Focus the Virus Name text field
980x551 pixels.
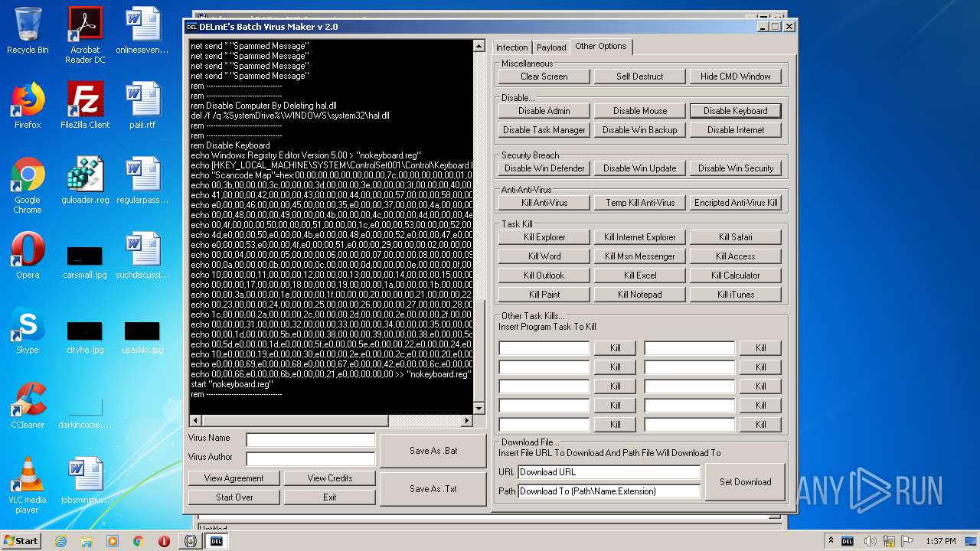click(311, 440)
